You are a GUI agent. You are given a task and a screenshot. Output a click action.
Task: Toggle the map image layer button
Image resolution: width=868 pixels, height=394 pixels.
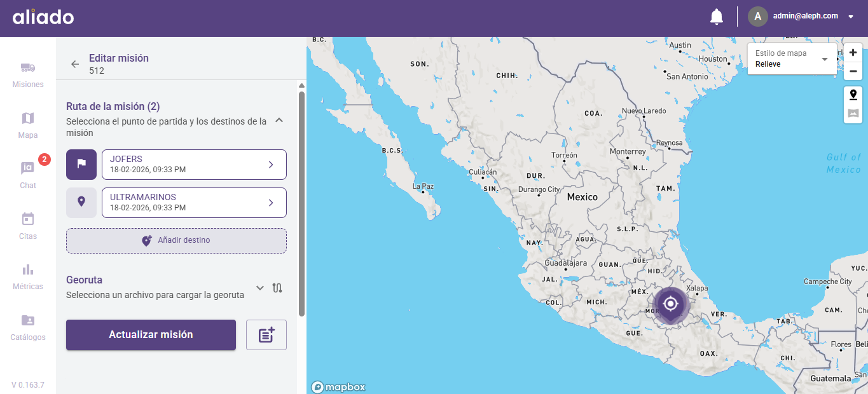coord(853,114)
